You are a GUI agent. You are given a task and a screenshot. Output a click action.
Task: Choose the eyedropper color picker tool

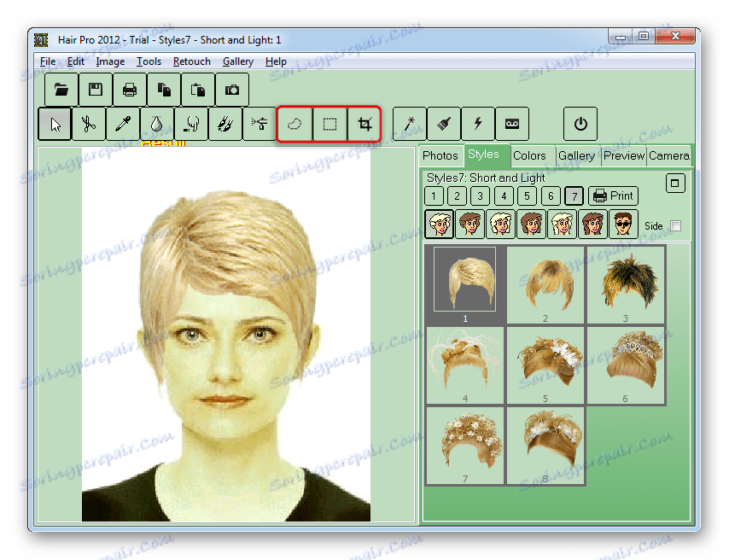[x=122, y=124]
